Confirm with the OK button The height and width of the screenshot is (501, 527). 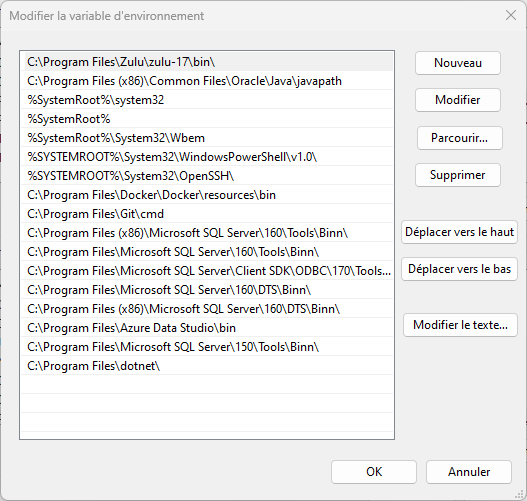[x=374, y=472]
